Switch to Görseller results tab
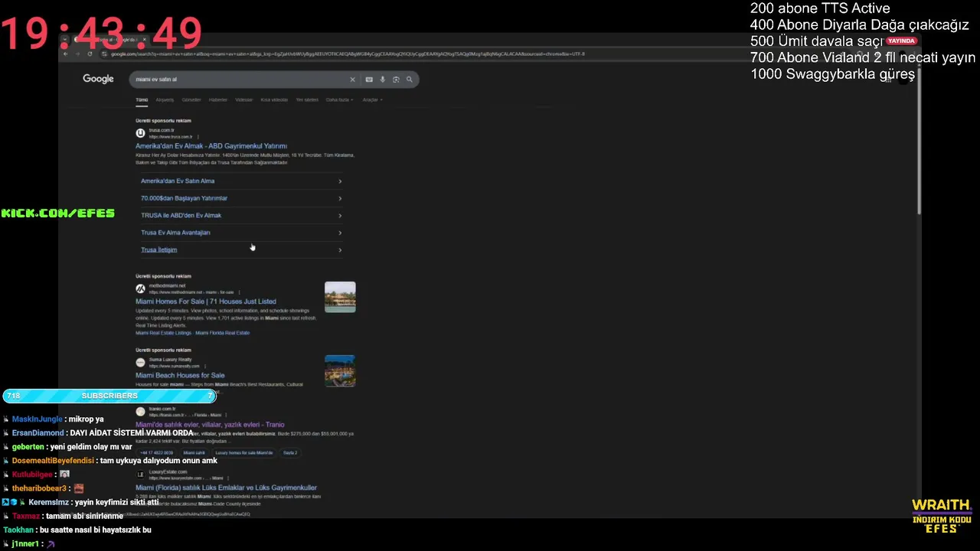The width and height of the screenshot is (980, 551). [x=191, y=99]
